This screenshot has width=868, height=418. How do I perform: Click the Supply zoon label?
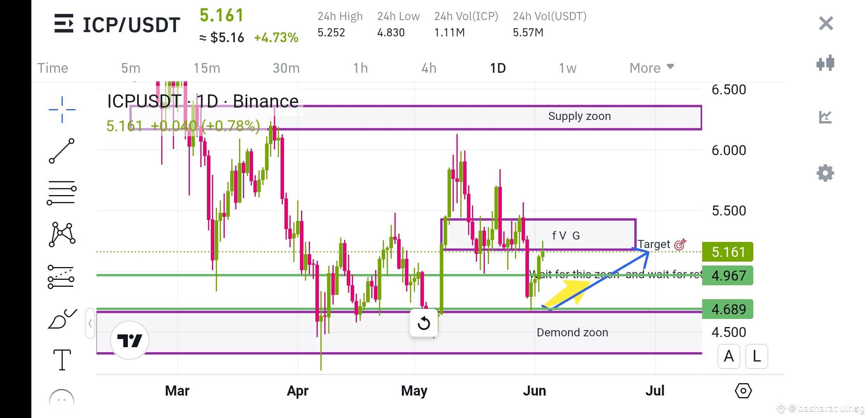tap(579, 116)
